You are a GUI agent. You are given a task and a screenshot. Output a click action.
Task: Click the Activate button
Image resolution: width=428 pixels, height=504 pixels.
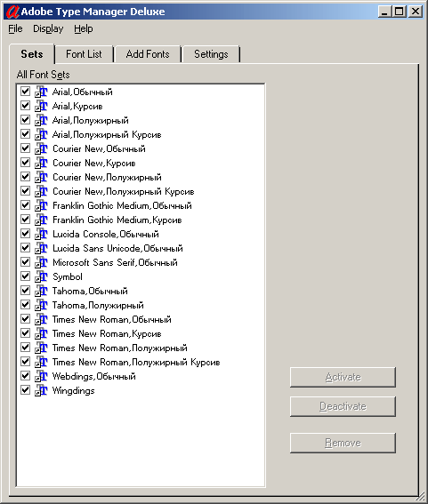[x=343, y=377]
